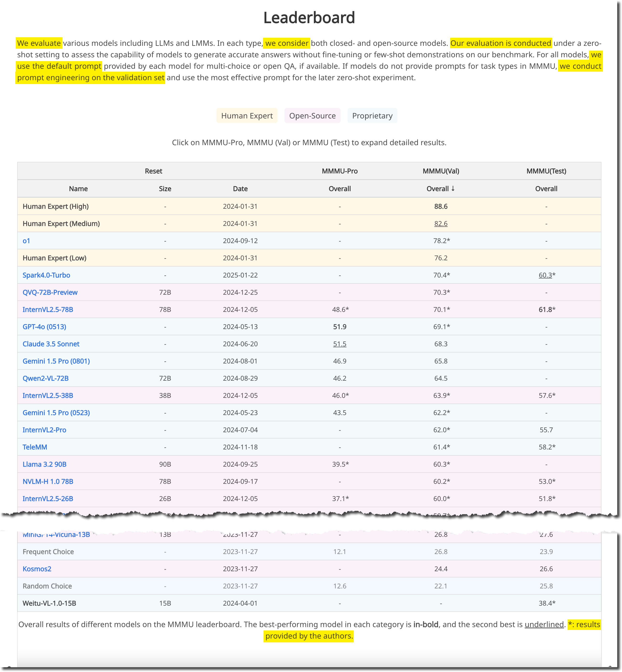Sort by MMMU(Val) Overall arrow column

441,189
